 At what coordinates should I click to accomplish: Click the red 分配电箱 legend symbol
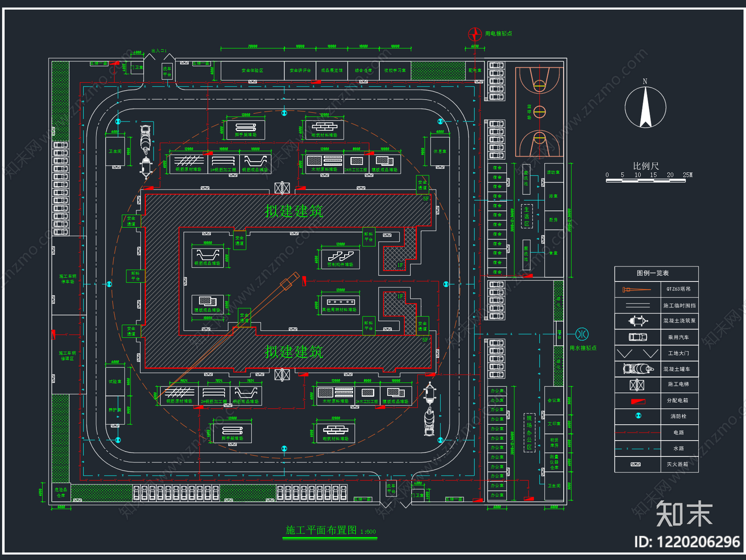[x=638, y=401]
